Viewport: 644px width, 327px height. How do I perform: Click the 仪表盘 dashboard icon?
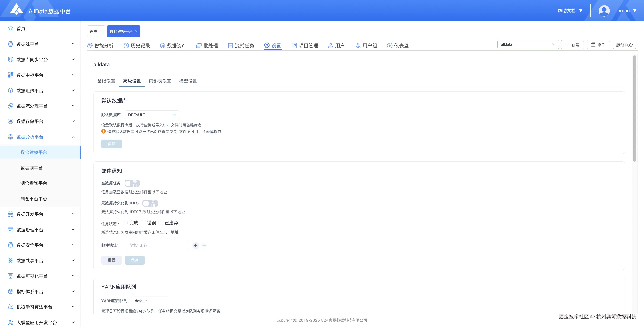pos(389,46)
